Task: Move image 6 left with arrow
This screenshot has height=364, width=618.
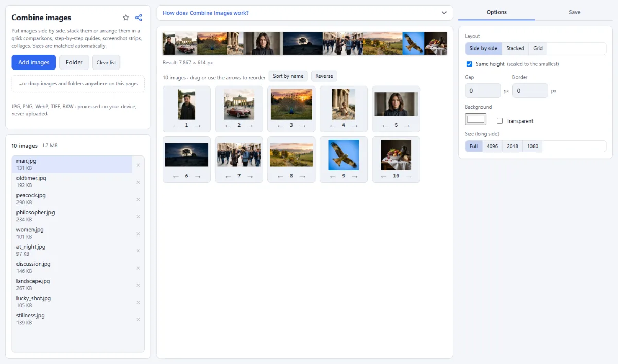Action: pyautogui.click(x=176, y=176)
